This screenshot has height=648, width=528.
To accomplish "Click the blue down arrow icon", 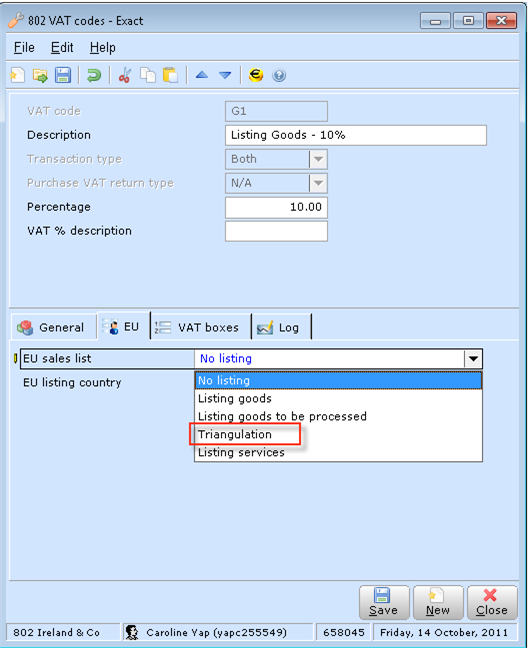I will (225, 75).
